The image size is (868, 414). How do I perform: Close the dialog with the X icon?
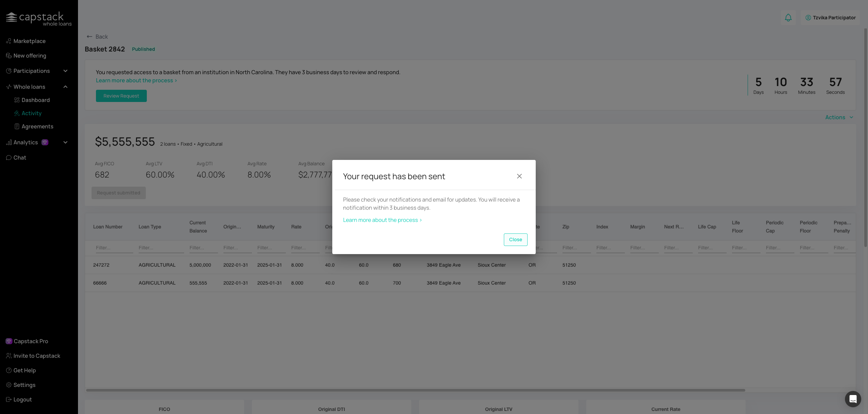[519, 176]
